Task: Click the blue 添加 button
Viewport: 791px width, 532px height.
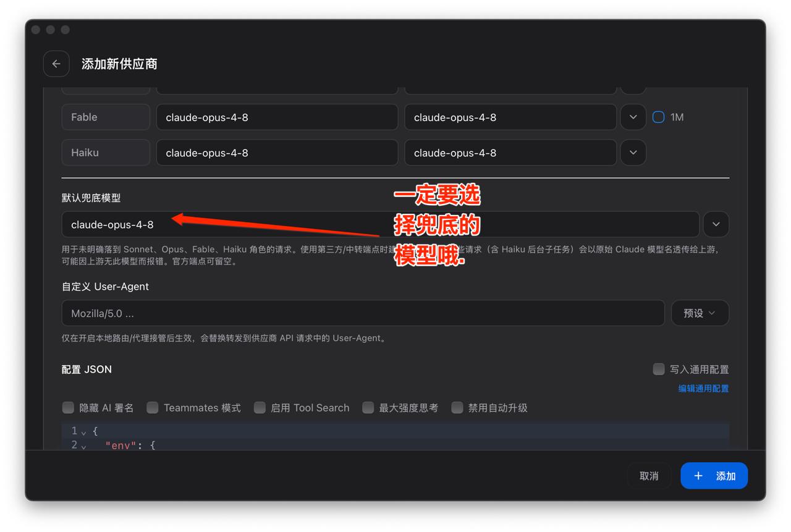Action: [714, 476]
